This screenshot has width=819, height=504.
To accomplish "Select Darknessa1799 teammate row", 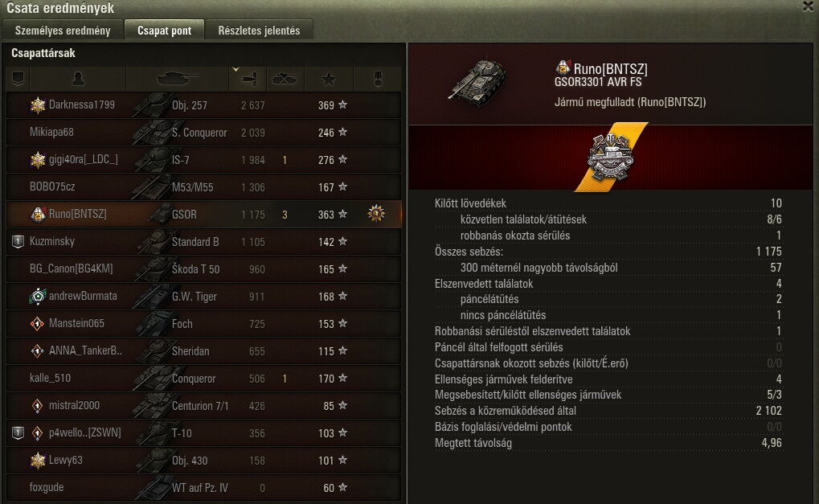I will click(x=203, y=105).
